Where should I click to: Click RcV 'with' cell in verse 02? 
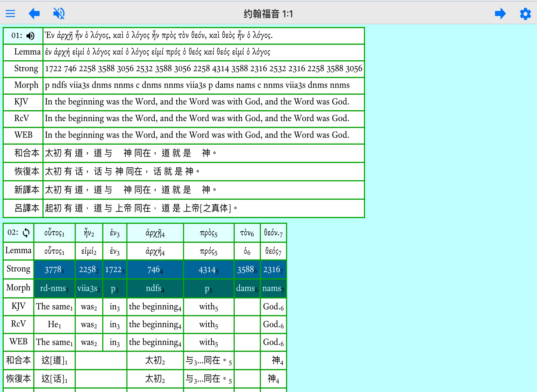point(209,324)
